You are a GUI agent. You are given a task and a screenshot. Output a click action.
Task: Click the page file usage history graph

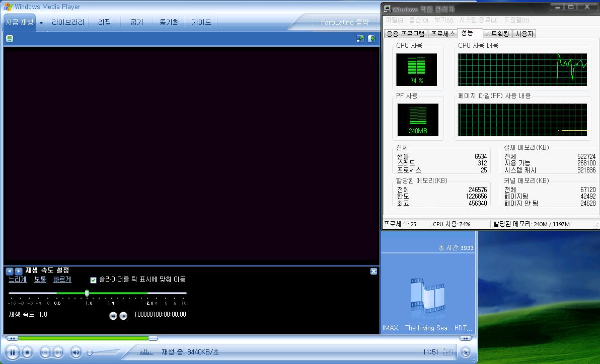pos(522,120)
